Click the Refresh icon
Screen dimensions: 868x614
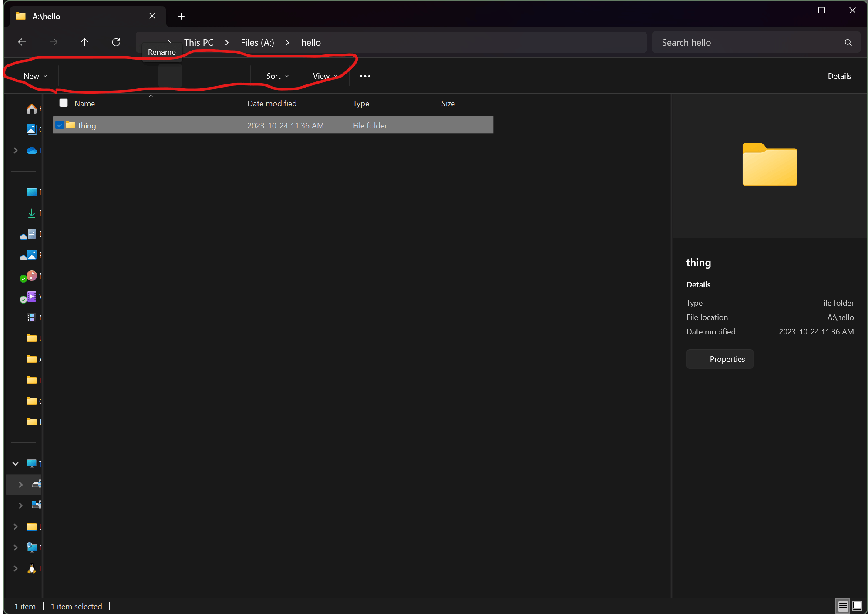click(116, 42)
